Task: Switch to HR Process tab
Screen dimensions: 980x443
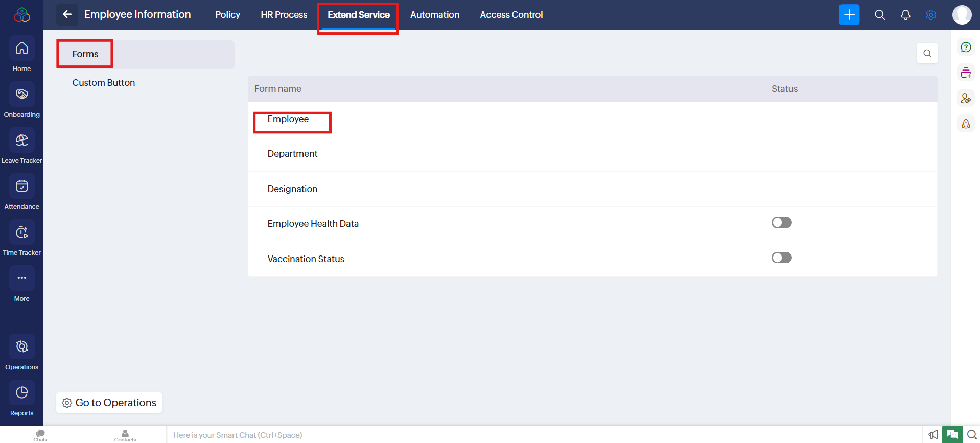Action: pos(284,15)
